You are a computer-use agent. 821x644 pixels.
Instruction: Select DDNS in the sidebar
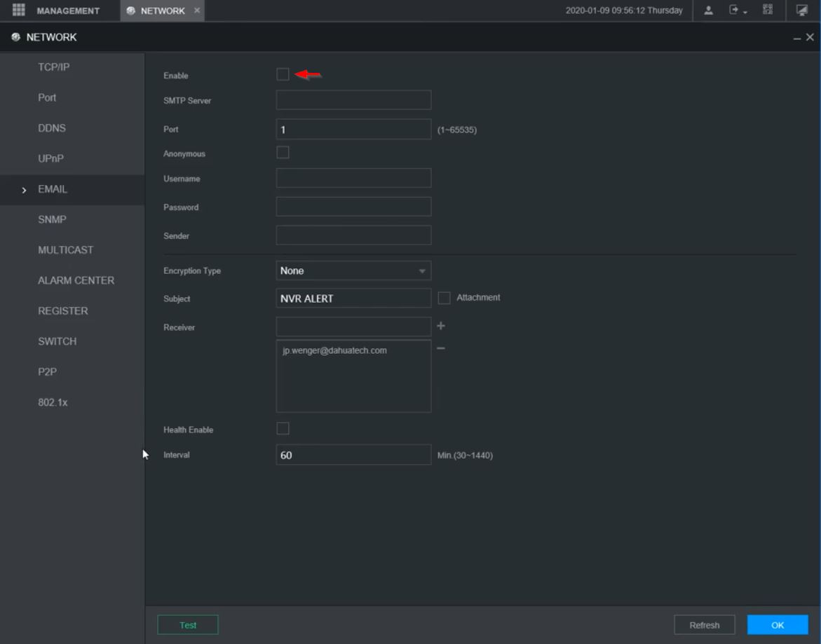(52, 128)
